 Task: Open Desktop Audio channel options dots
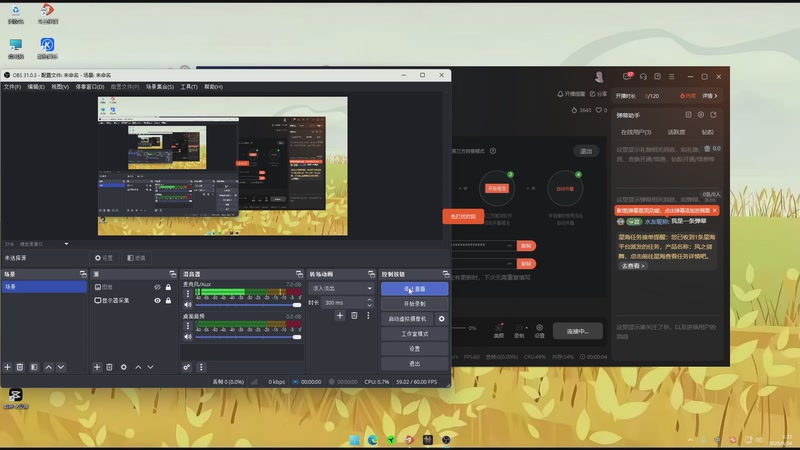coord(188,326)
